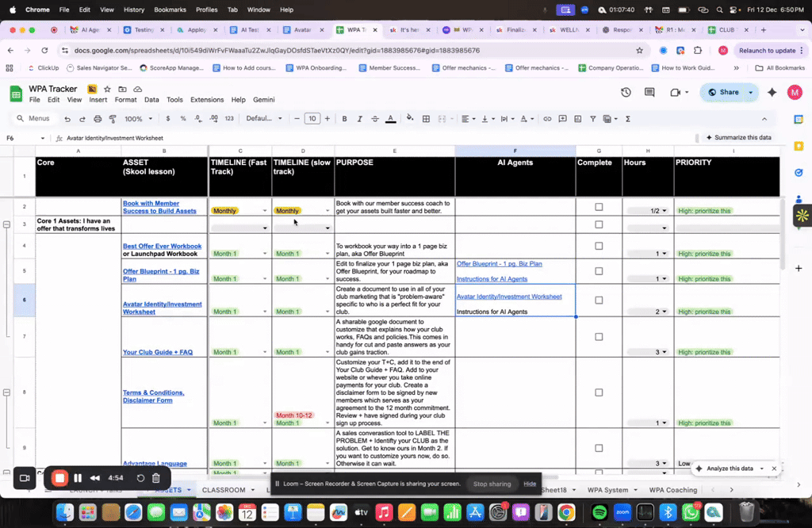Open the Share button dropdown arrow
The image size is (812, 528).
click(750, 92)
